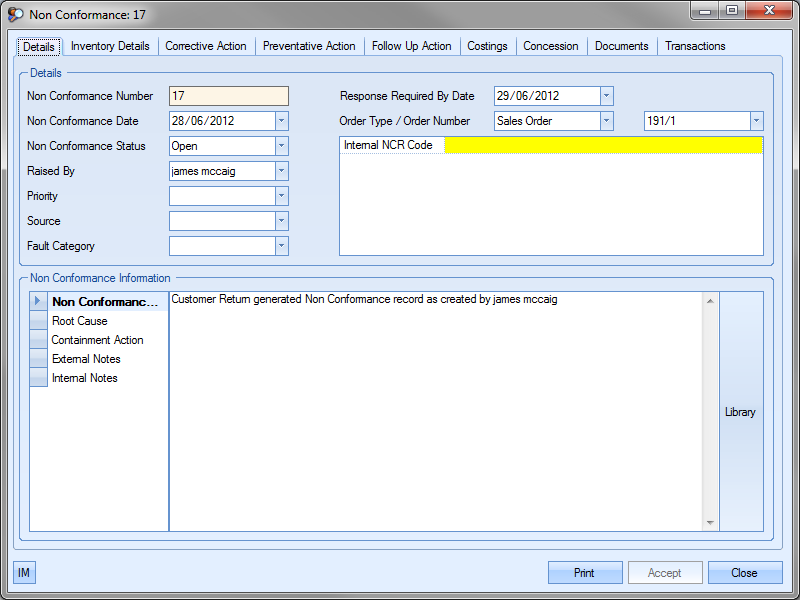Expand the order number 191/1 dropdown

(x=755, y=121)
